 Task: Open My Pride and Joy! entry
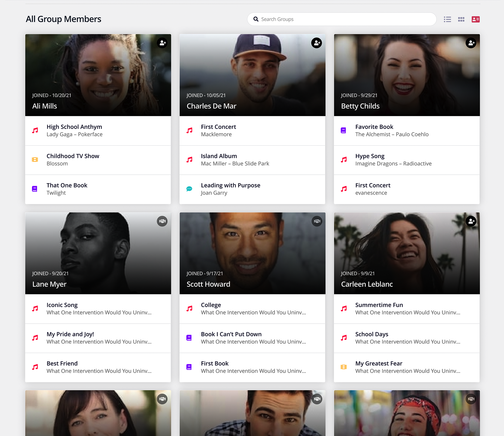click(x=98, y=338)
